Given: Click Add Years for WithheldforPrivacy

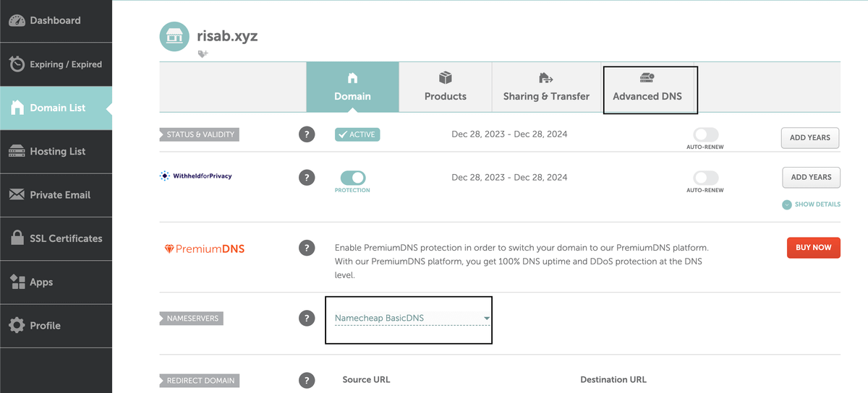Looking at the screenshot, I should [x=811, y=177].
